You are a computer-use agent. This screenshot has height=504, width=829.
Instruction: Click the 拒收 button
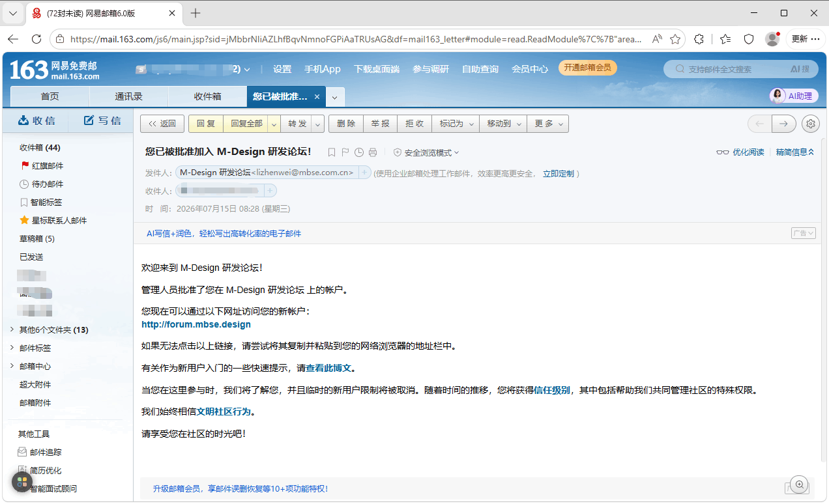tap(415, 124)
